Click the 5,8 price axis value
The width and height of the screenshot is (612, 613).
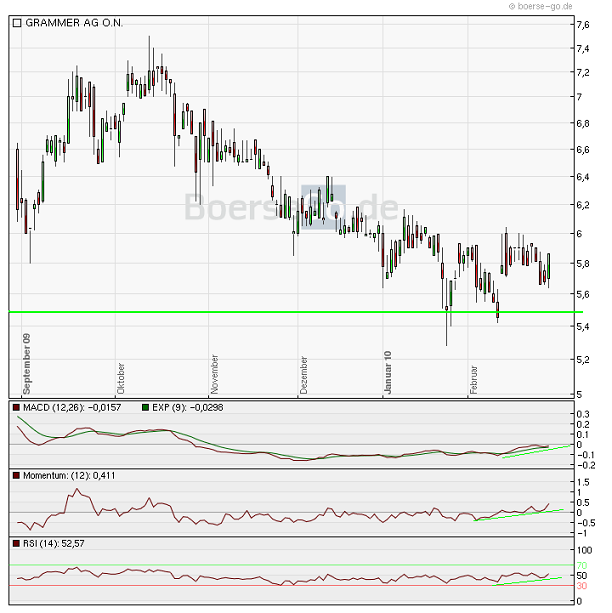click(x=582, y=263)
